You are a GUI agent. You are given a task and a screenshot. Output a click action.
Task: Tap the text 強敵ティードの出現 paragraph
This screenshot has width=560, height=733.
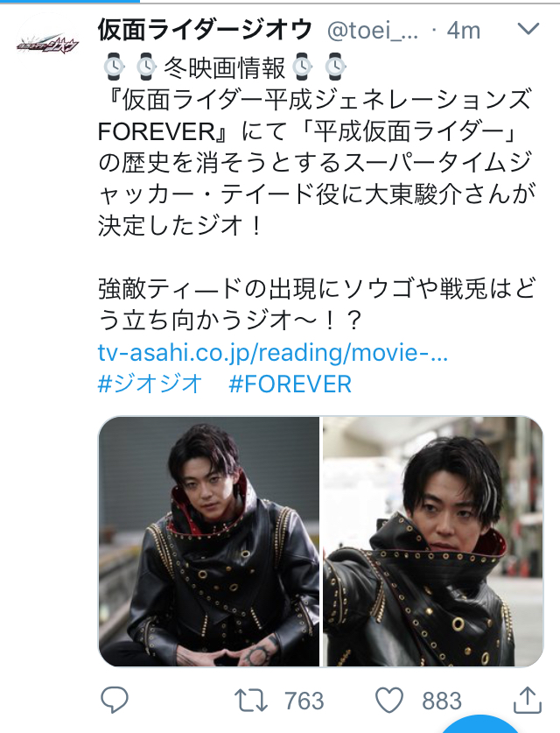click(x=316, y=305)
